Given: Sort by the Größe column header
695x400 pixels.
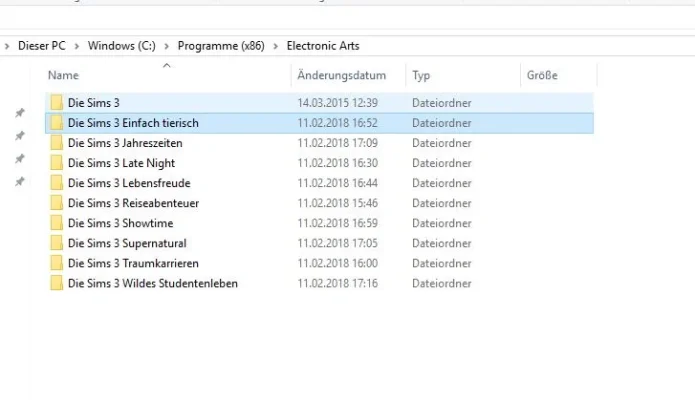Looking at the screenshot, I should coord(541,76).
